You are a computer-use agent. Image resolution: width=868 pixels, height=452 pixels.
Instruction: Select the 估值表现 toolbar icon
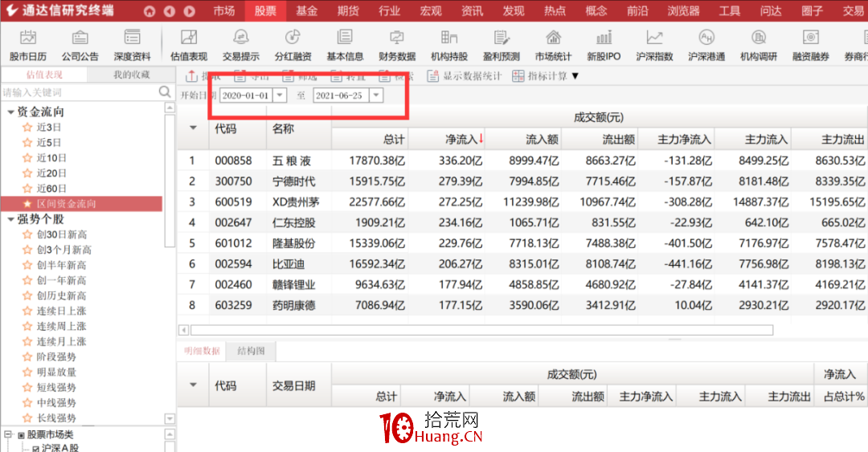click(x=189, y=46)
